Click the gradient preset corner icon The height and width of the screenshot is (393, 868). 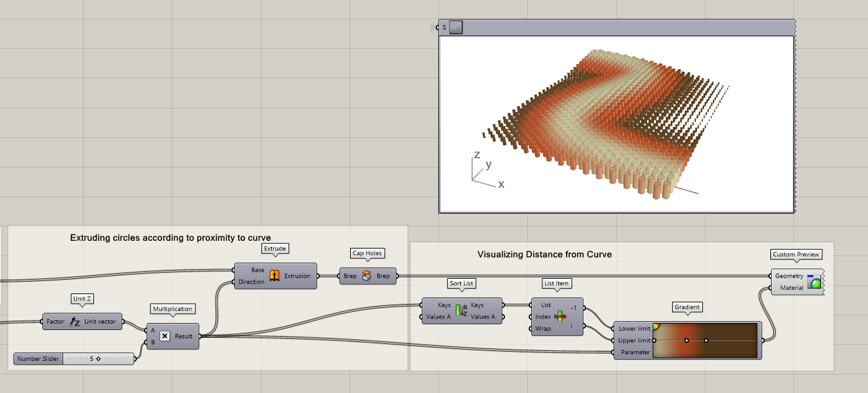point(656,326)
